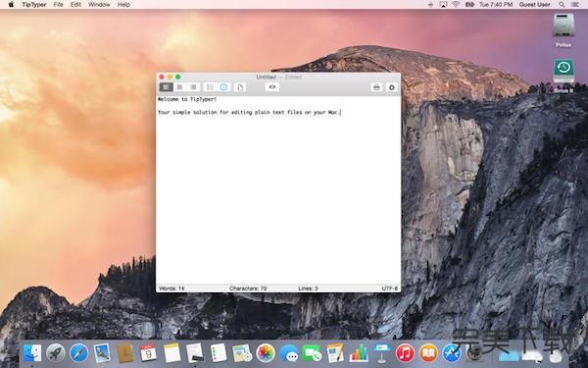This screenshot has height=368, width=588.
Task: Click the Characters: 70 status entry
Action: pyautogui.click(x=248, y=289)
